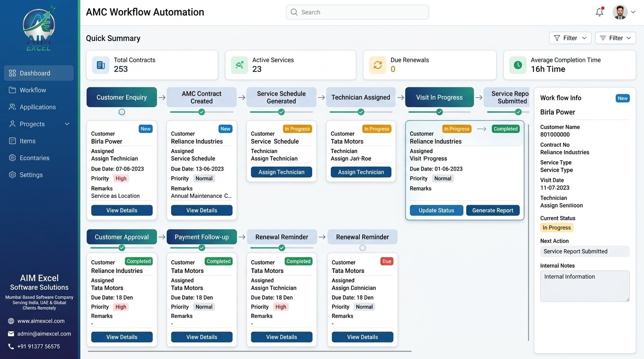Open notifications bell icon

600,12
